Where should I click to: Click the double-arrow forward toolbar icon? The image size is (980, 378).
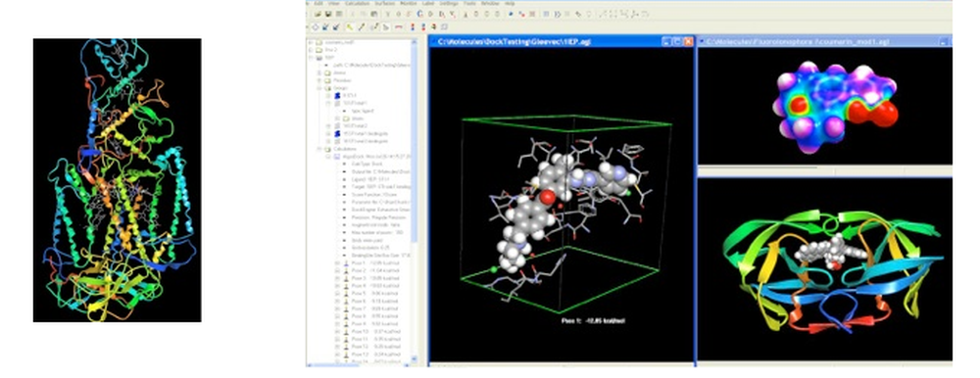(558, 15)
